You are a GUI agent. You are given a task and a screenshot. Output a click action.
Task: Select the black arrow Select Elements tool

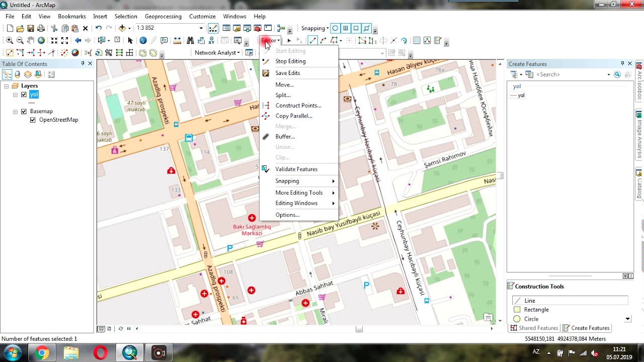130,40
